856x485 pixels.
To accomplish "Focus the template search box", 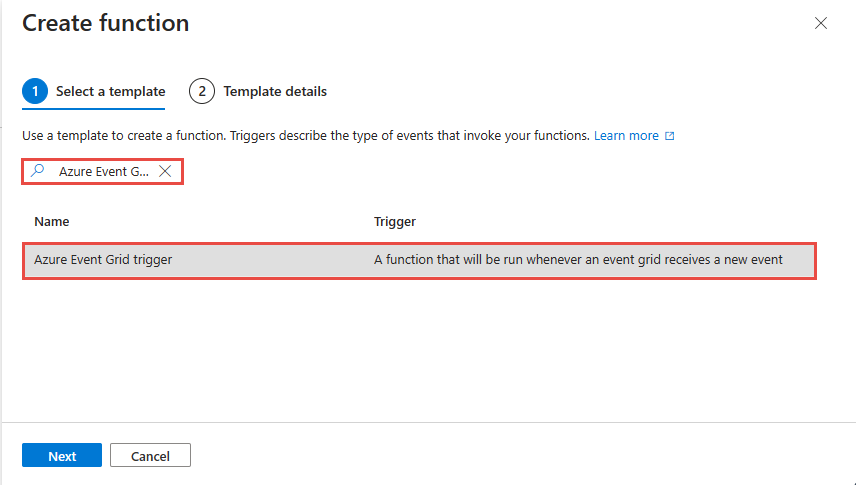I will point(103,171).
